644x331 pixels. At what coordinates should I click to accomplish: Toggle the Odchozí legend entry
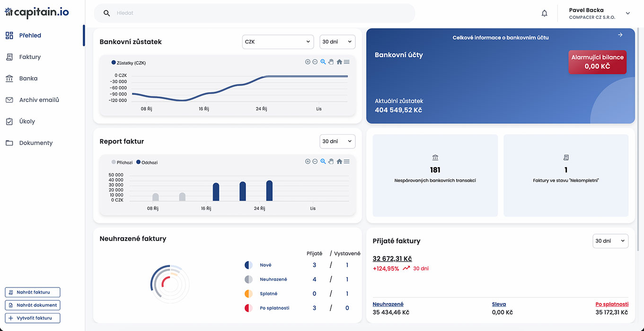(x=147, y=162)
